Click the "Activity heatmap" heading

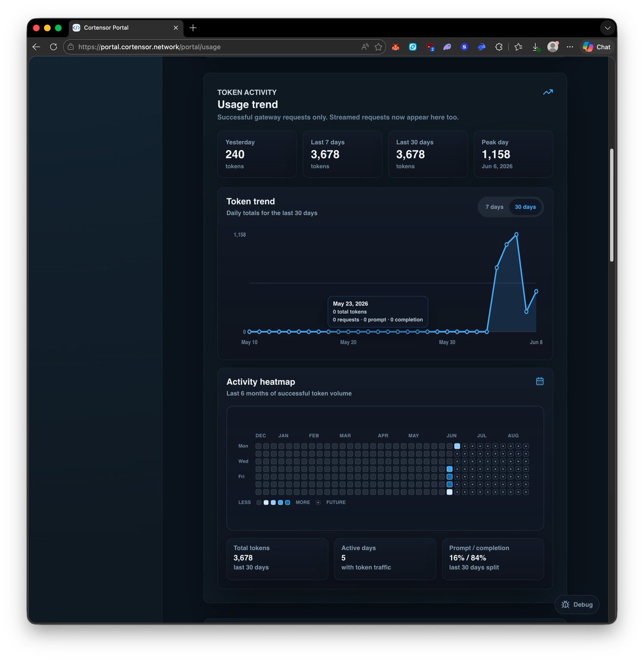point(261,382)
